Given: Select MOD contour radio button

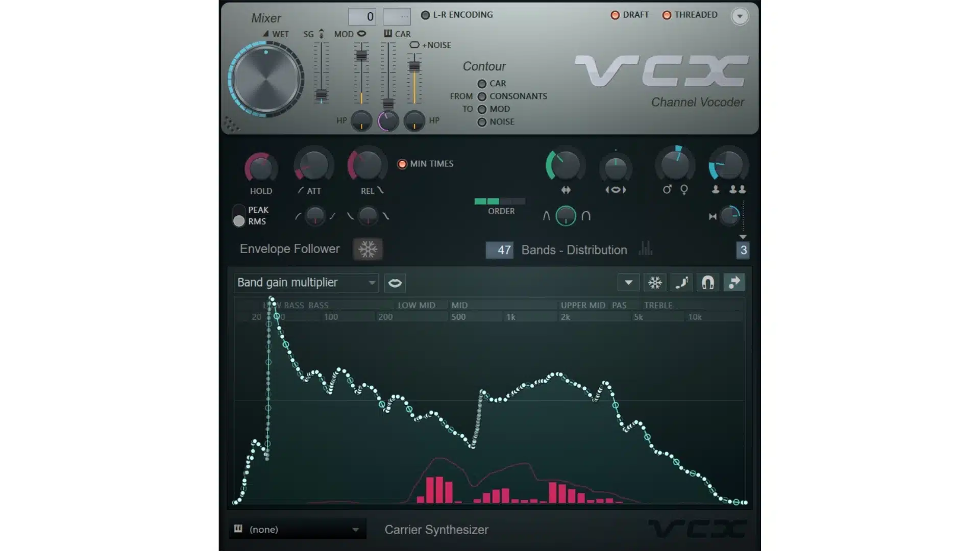Looking at the screenshot, I should 482,109.
